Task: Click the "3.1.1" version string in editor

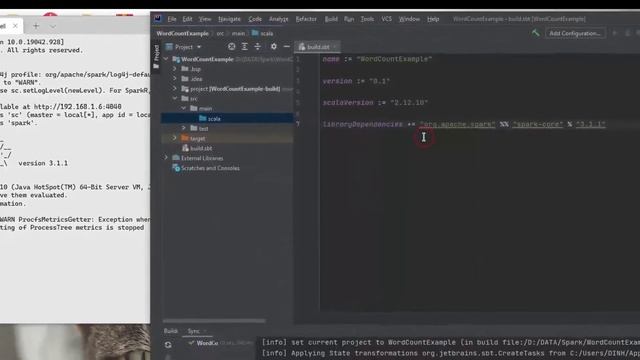Action: pyautogui.click(x=591, y=124)
